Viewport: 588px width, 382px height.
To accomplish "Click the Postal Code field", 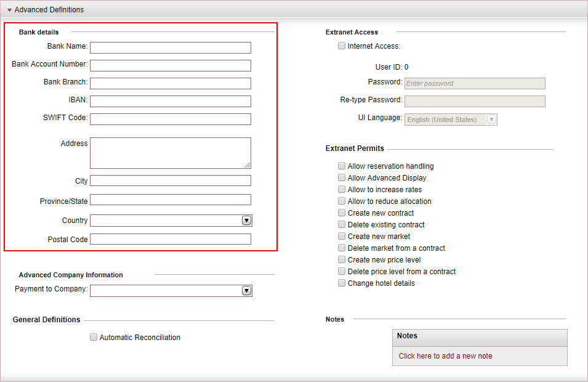I will [x=171, y=239].
